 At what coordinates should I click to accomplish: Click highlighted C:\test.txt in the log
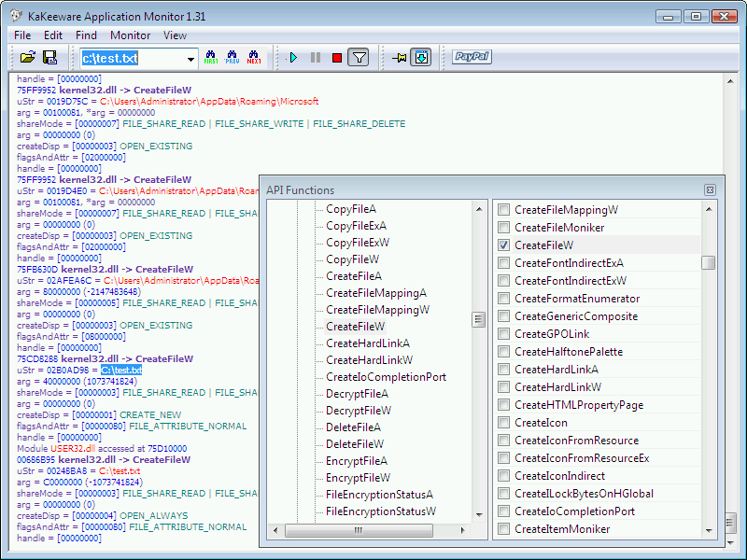(121, 370)
